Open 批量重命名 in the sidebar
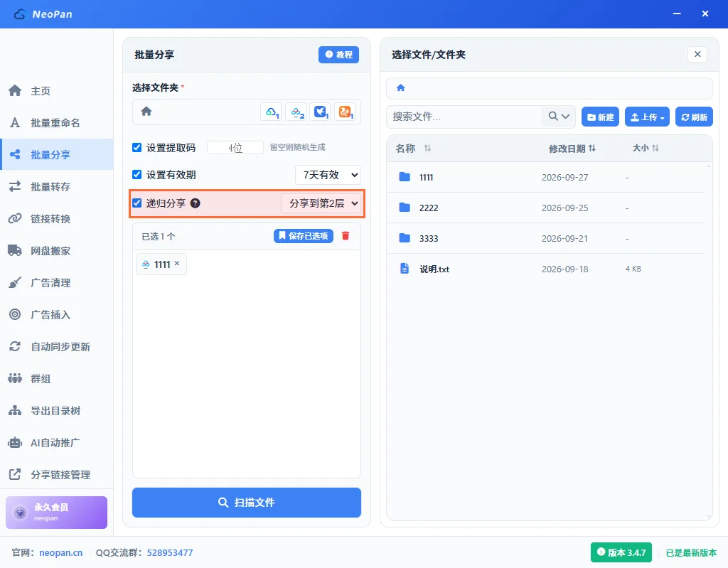This screenshot has height=568, width=728. click(57, 122)
